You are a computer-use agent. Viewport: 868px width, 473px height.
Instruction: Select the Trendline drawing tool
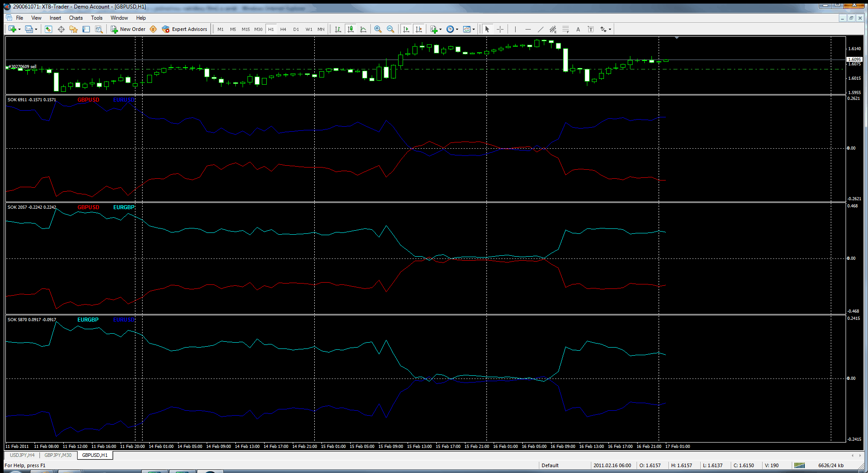point(541,29)
